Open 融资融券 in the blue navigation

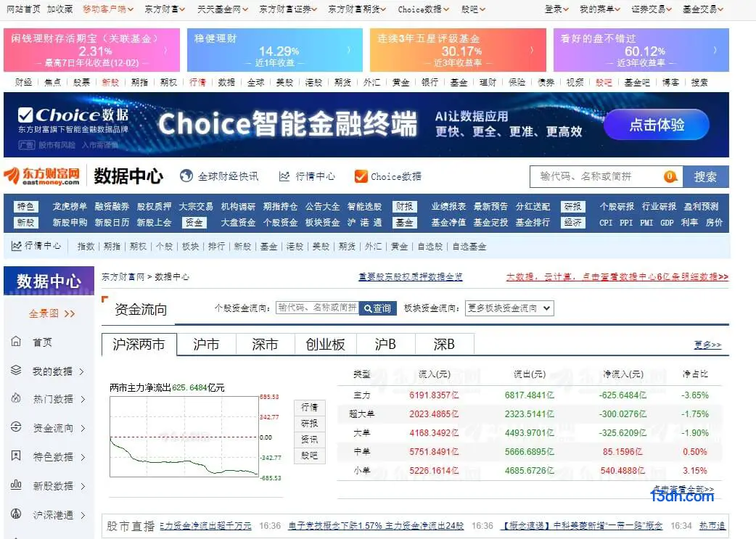tap(112, 206)
